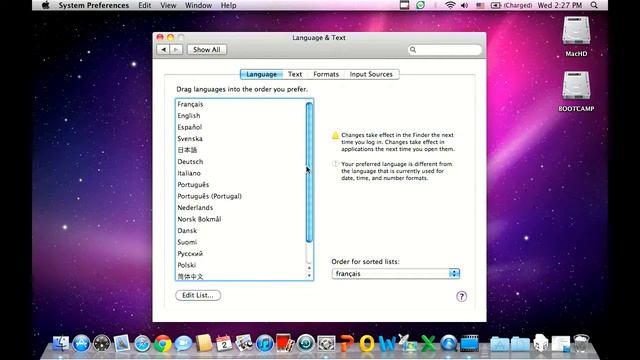Open Dashboard from the dock
Screen dimensions: 640x360
tap(102, 343)
